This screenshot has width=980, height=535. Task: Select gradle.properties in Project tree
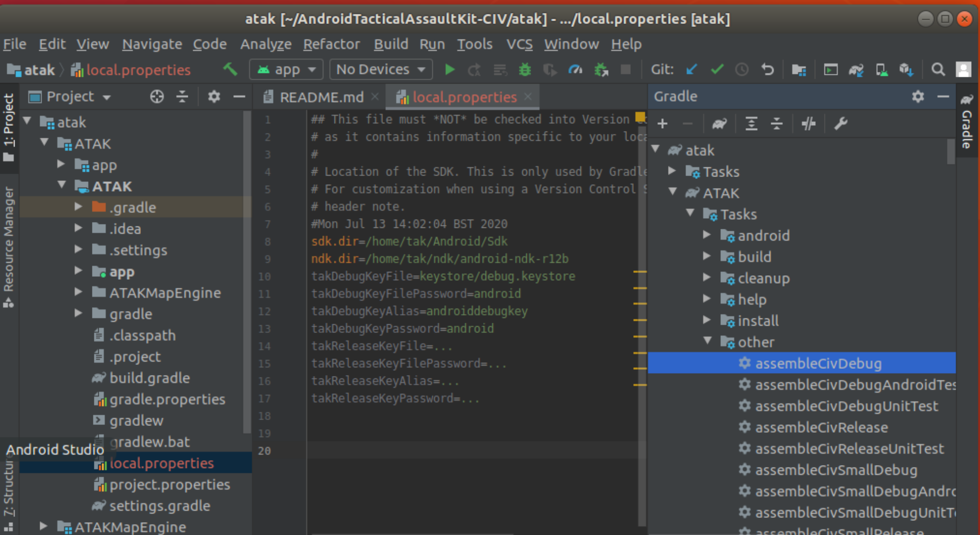tap(167, 400)
